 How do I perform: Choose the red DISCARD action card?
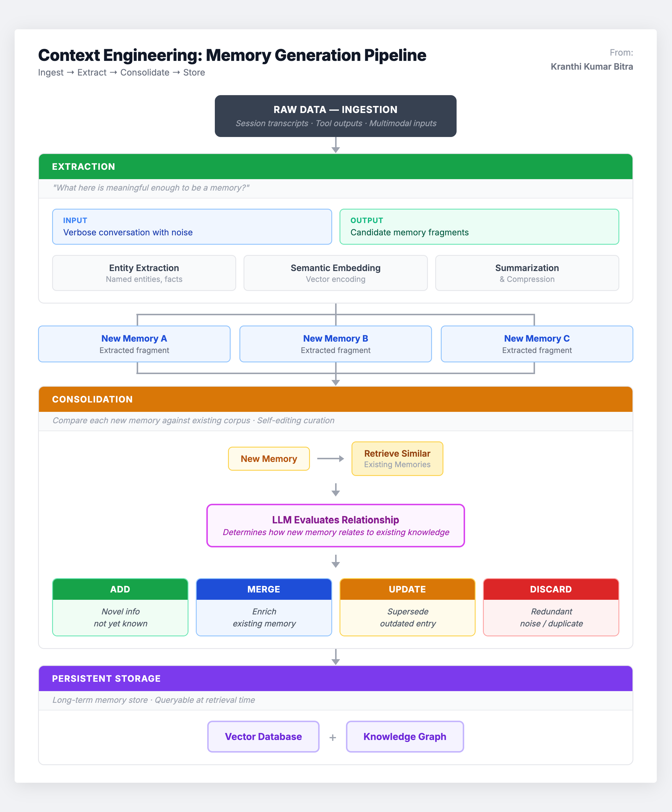(x=551, y=607)
